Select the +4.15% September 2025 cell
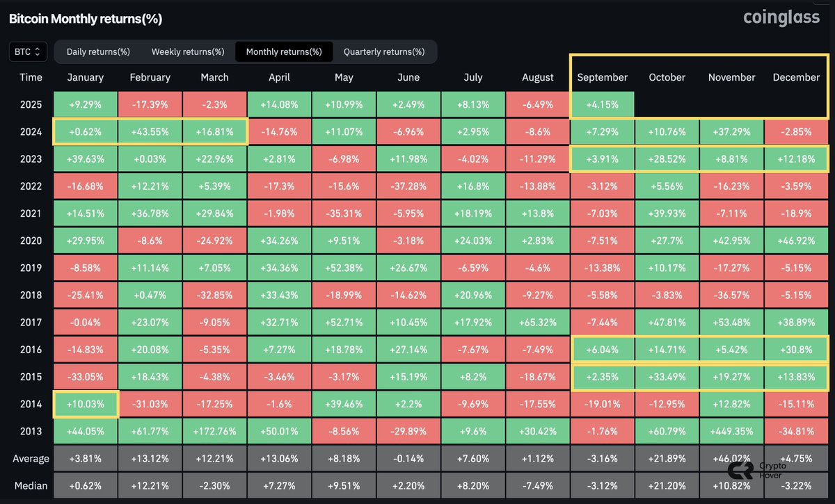This screenshot has height=504, width=835. 602,104
